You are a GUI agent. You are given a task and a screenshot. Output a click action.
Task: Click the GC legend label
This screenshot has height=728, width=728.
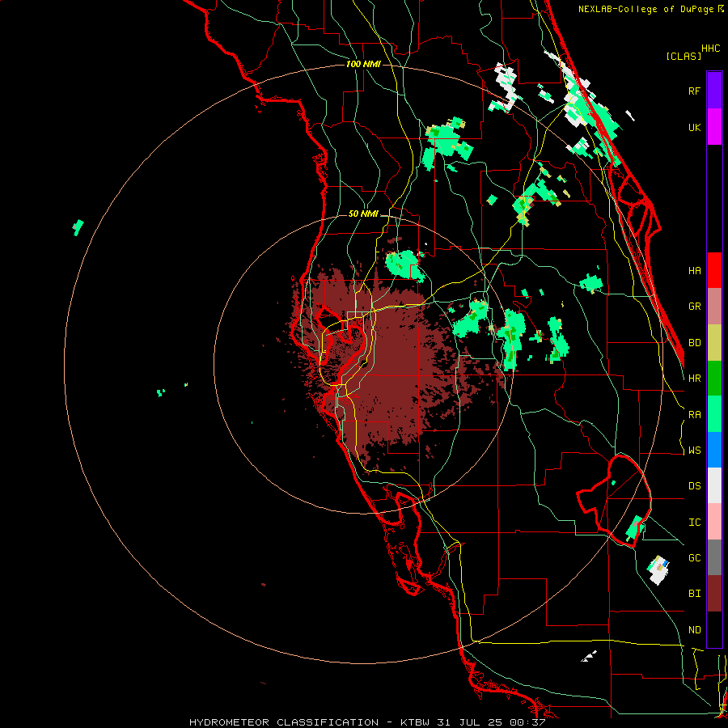(694, 558)
